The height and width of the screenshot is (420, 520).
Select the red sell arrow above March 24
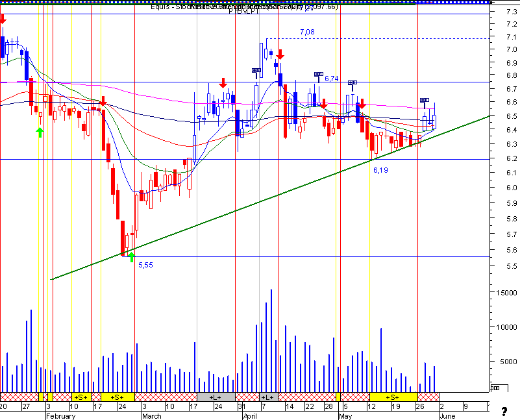coord(223,83)
